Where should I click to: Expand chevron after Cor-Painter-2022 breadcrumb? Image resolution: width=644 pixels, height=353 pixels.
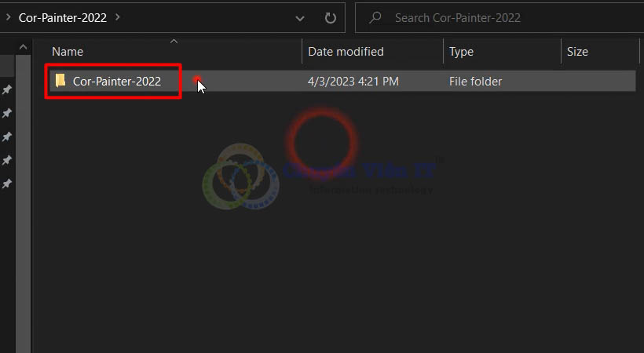click(118, 17)
